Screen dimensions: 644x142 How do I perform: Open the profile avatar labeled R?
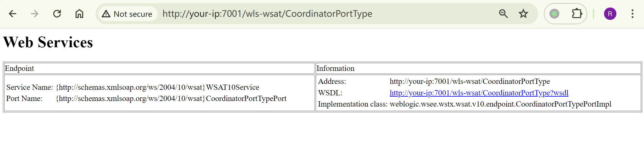(x=610, y=14)
